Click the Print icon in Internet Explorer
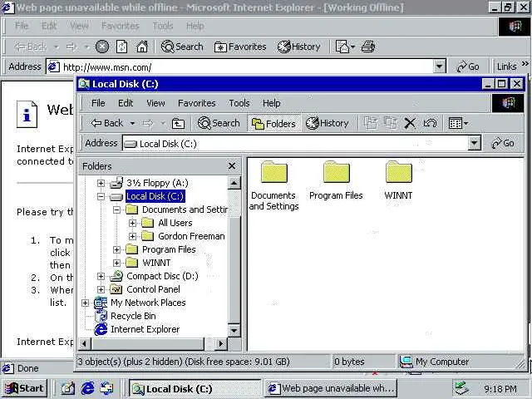Screen dimensions: 532x399 click(368, 47)
